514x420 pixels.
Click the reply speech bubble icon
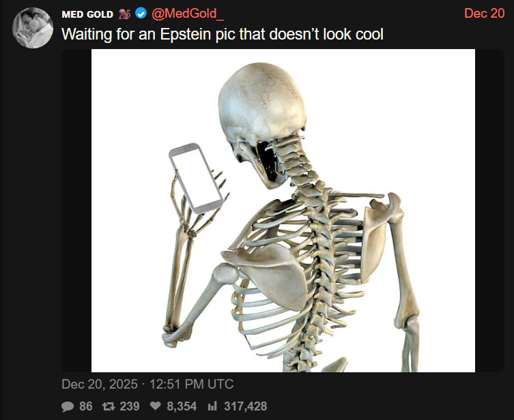coord(68,406)
